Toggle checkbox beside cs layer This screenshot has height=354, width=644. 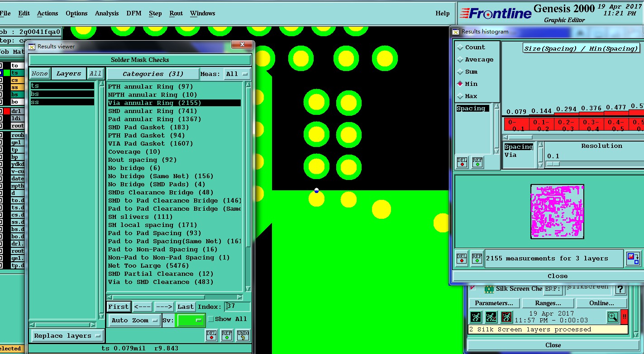pyautogui.click(x=1, y=80)
